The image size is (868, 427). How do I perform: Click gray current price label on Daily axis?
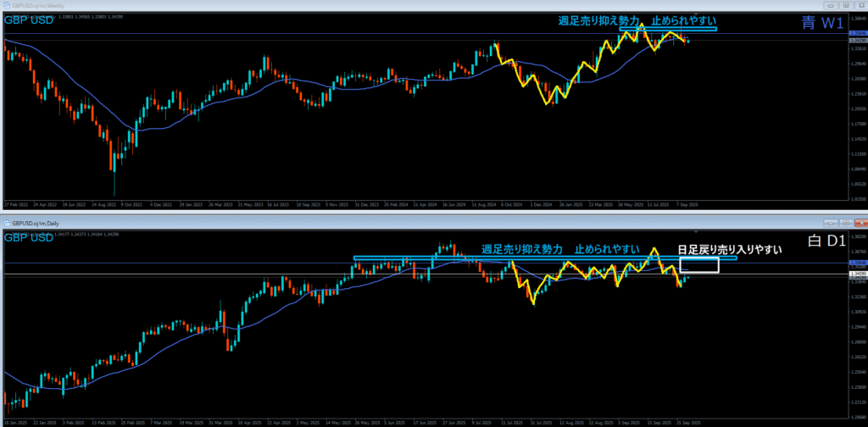pos(857,274)
